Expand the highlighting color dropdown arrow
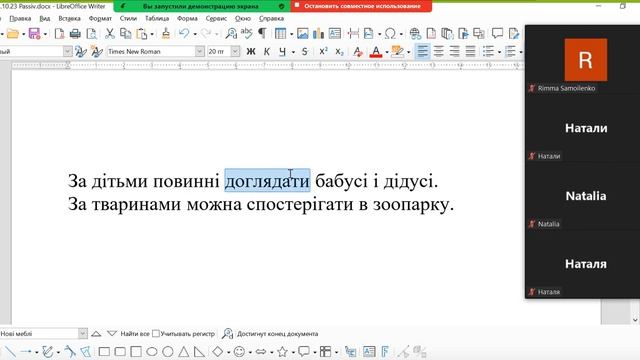Screen dimensions: 640x360 click(x=409, y=52)
